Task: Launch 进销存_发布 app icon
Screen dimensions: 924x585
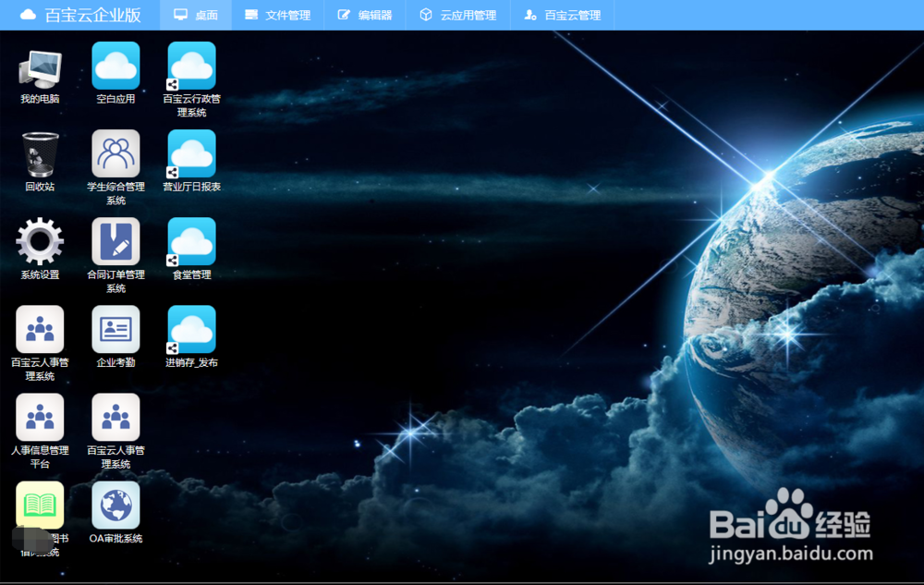Action: 191,329
